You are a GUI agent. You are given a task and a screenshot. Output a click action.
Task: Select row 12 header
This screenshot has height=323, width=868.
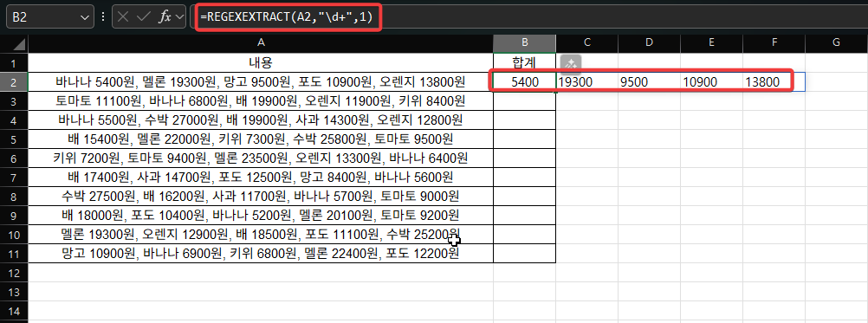14,273
